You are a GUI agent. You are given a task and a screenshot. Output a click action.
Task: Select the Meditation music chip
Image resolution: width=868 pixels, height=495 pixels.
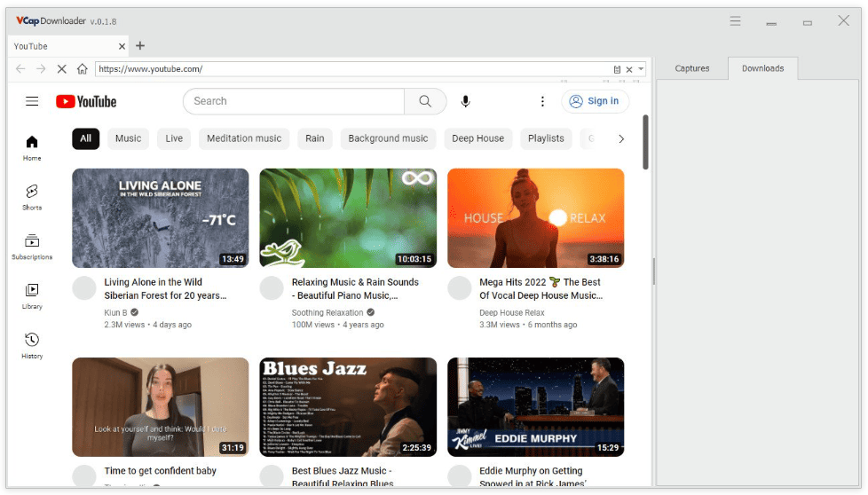click(x=244, y=138)
